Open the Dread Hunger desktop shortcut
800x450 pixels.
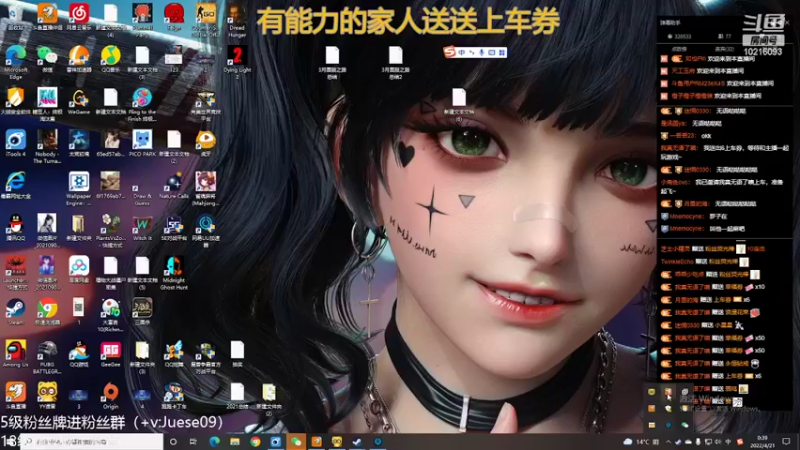coord(237,20)
